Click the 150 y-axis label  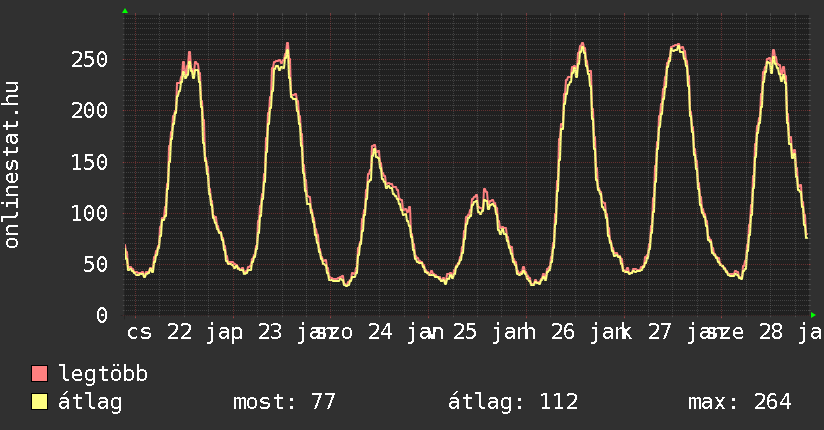(89, 162)
